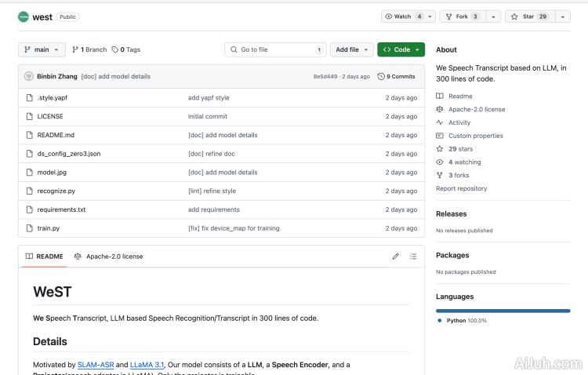Click the file icon beside train.py

(x=29, y=228)
